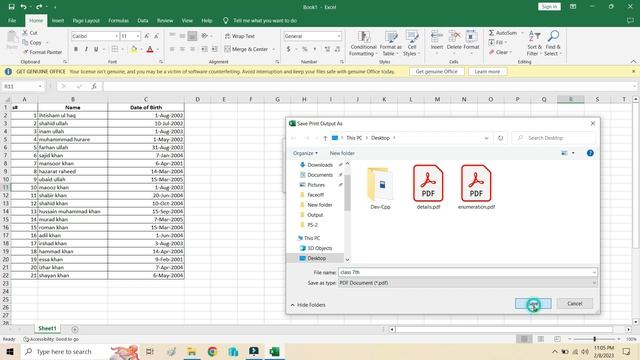Select Downloads in dialog sidebar
Screen dimensions: 640x360
pos(320,165)
